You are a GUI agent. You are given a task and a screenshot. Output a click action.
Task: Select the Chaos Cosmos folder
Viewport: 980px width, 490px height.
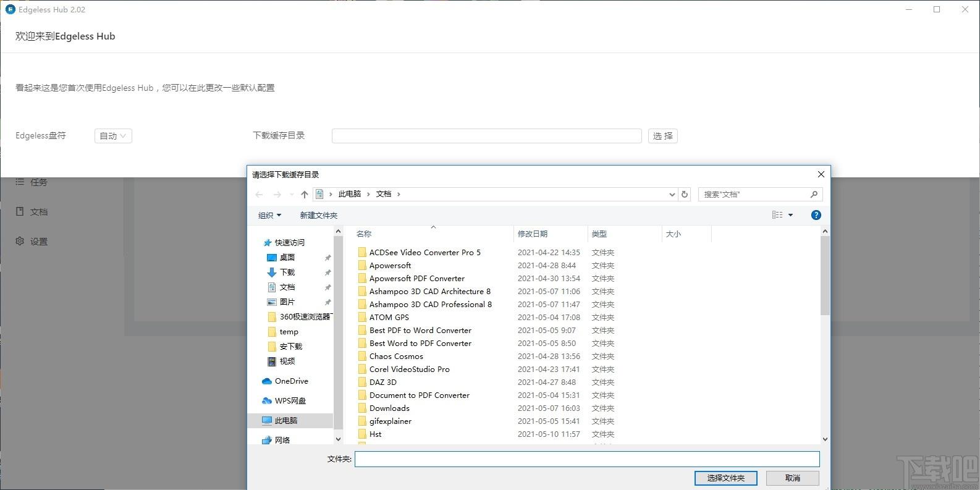[396, 356]
